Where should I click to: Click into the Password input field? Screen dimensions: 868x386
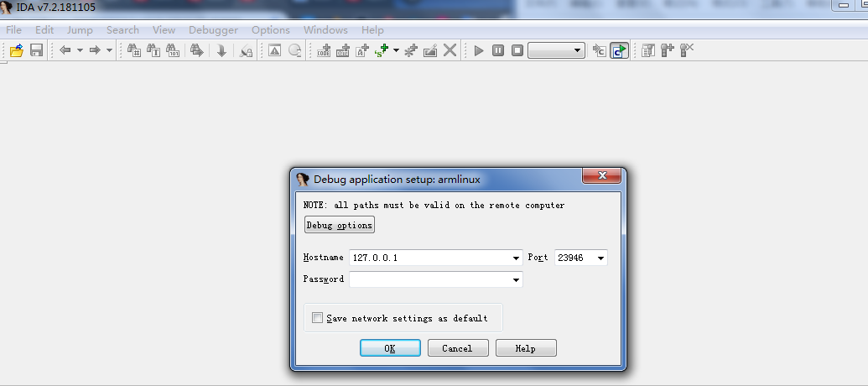[x=430, y=279]
